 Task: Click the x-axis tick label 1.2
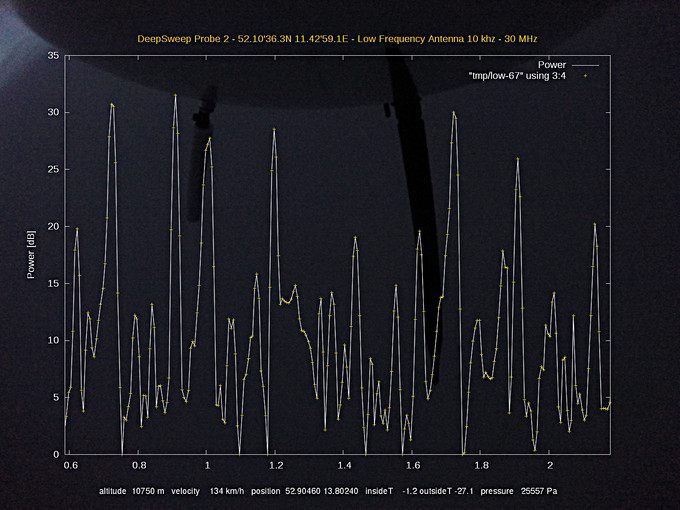276,466
